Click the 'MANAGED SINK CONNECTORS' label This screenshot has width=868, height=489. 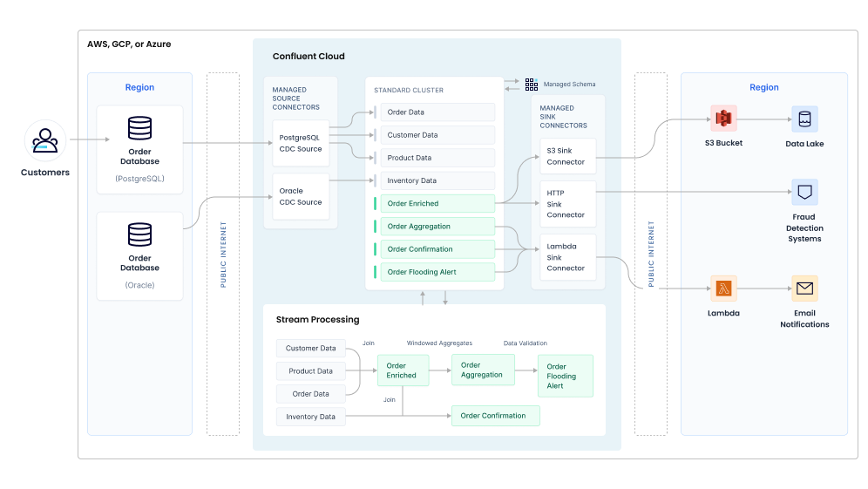[563, 117]
